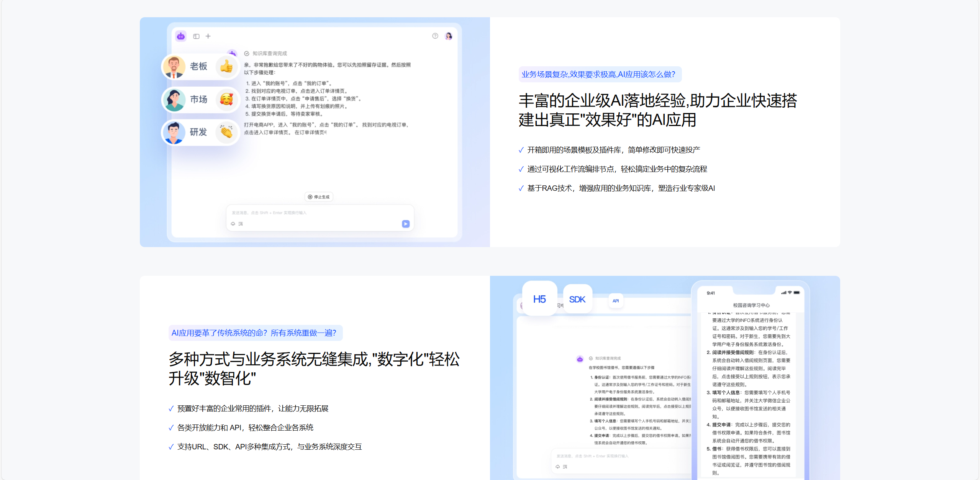Viewport: 980px width, 480px height.
Task: Open the help question-mark icon
Action: pyautogui.click(x=435, y=36)
